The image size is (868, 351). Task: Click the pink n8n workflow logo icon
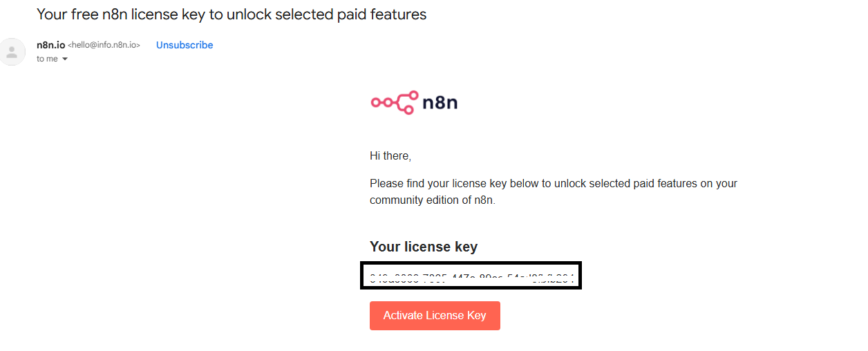pyautogui.click(x=394, y=102)
